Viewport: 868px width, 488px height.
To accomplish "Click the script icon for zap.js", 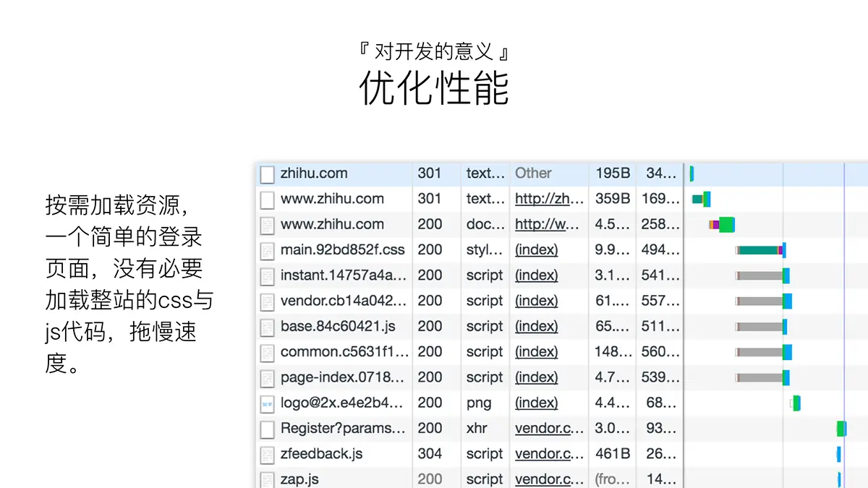I will (x=268, y=479).
